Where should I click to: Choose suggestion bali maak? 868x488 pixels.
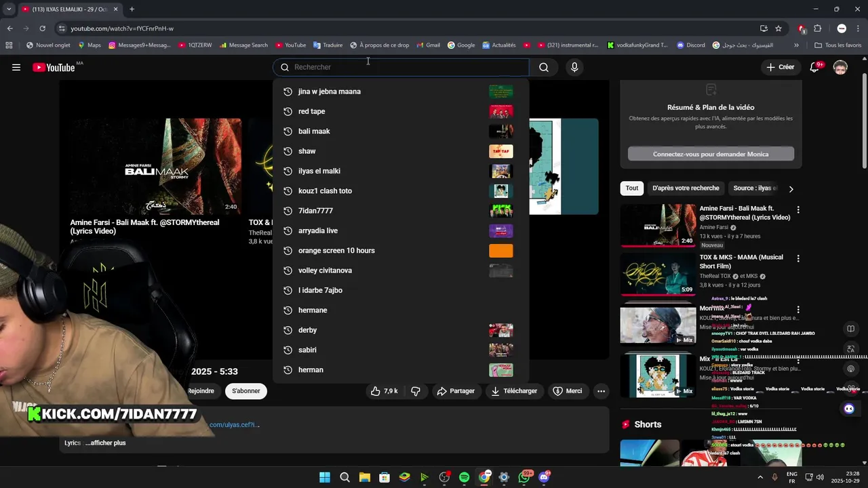[x=401, y=131]
